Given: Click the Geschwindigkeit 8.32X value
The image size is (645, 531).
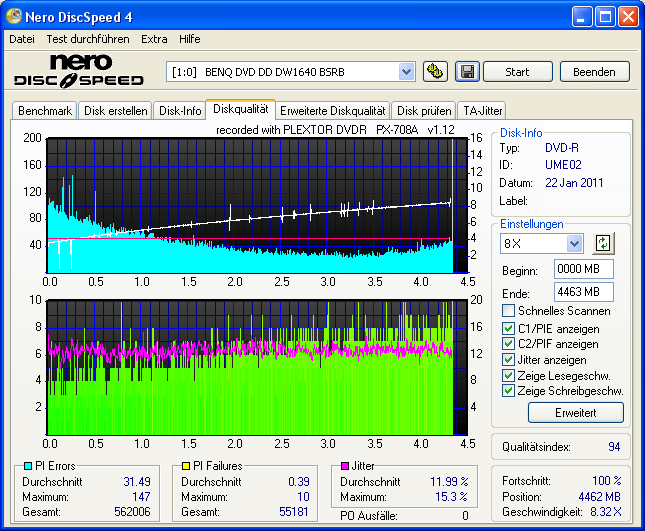Looking at the screenshot, I should [606, 512].
